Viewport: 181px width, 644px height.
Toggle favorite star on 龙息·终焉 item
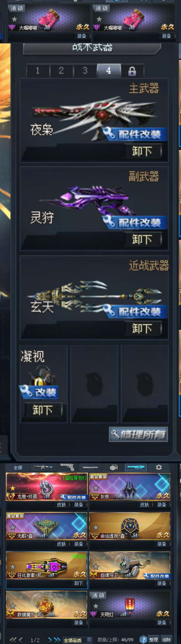13,488
